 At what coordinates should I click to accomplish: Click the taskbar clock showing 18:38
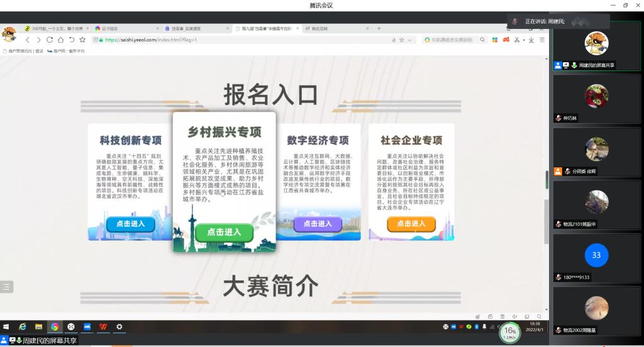535,326
